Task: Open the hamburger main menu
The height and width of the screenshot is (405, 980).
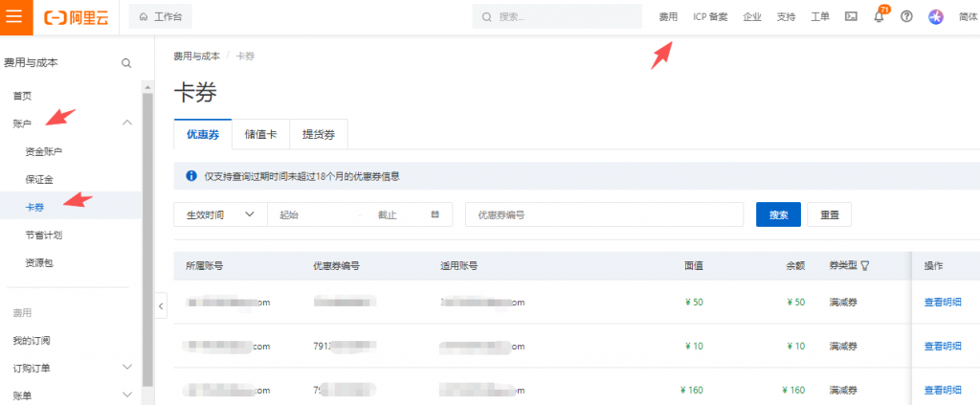Action: [15, 16]
